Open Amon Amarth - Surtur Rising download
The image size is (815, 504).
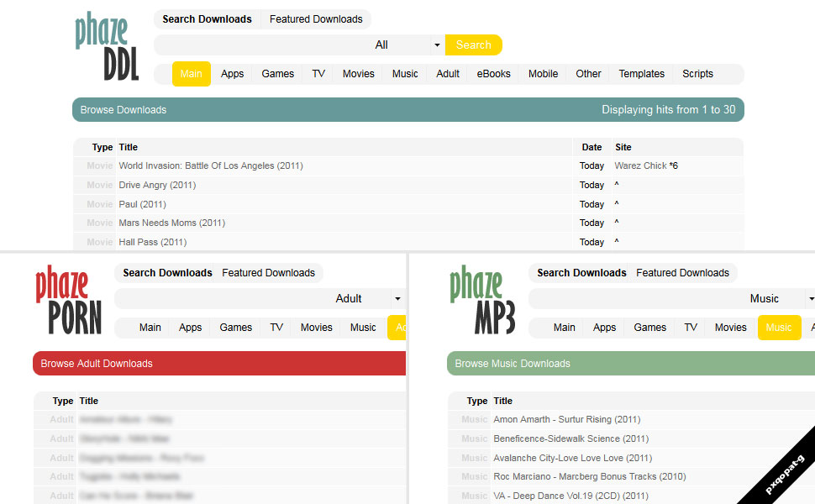(x=566, y=419)
